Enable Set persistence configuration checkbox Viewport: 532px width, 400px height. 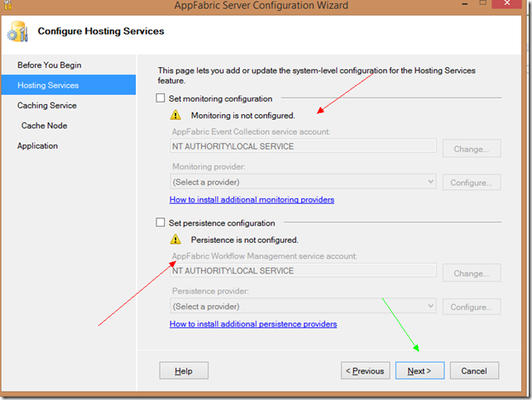coord(161,222)
